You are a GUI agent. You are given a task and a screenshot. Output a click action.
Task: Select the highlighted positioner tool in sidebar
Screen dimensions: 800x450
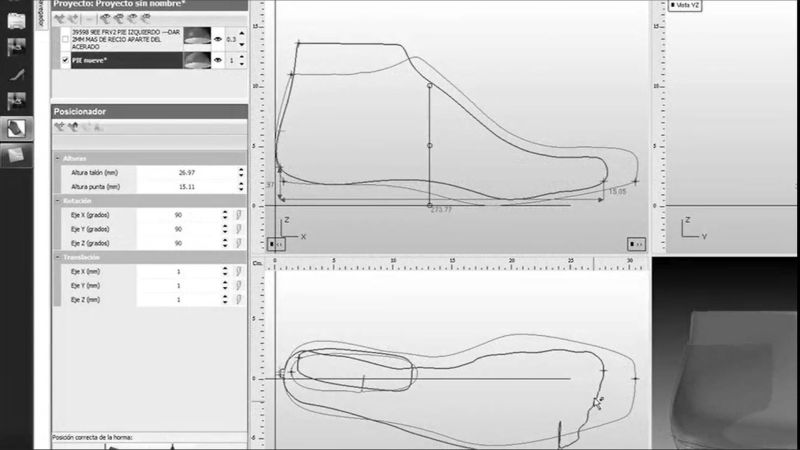coord(16,128)
